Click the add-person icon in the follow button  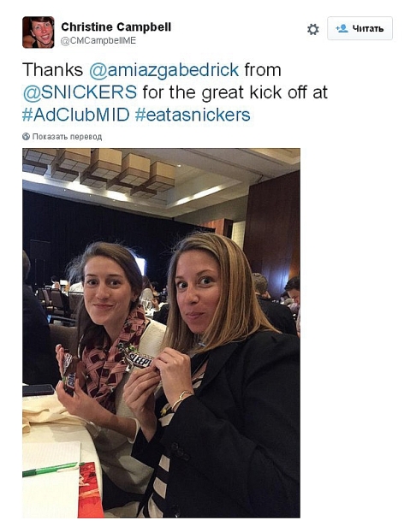coord(342,28)
